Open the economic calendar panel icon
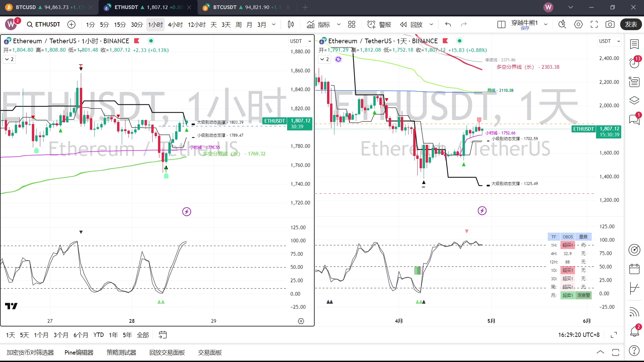Screen dimensions: 644x362 pos(634,269)
